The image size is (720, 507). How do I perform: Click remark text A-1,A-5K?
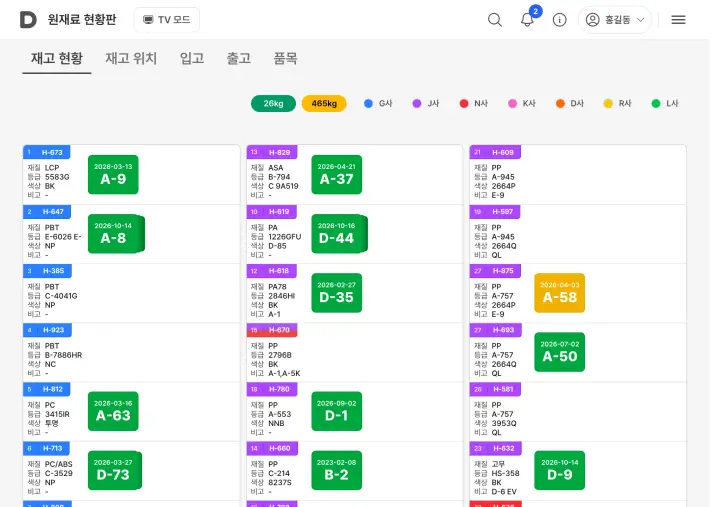[x=284, y=373]
